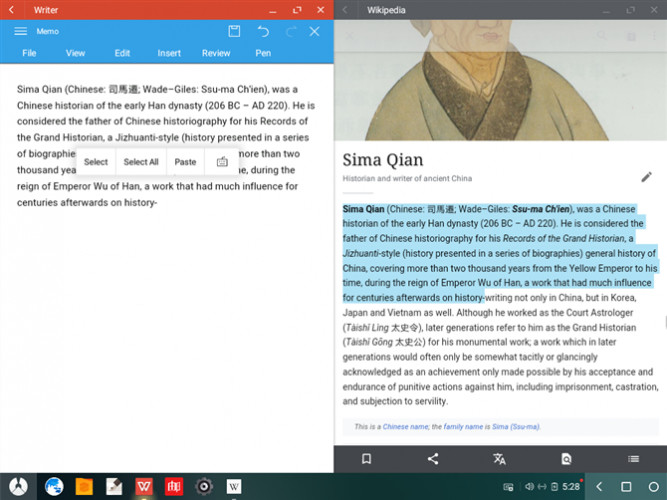Go back using the Writer title bar arrow
This screenshot has width=667, height=500.
[11, 10]
